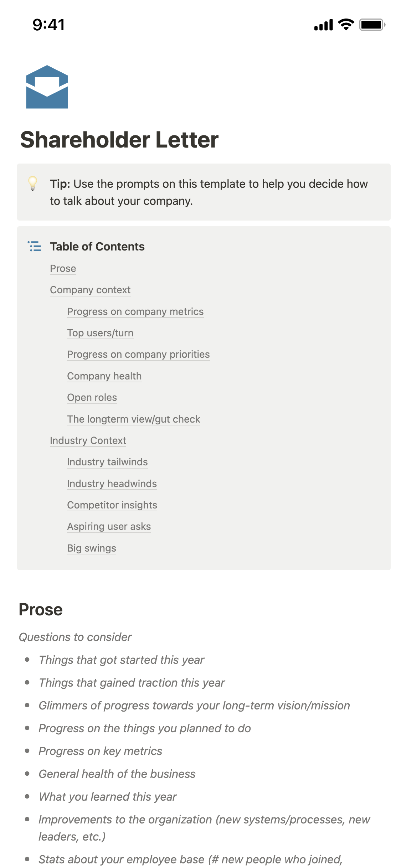Image resolution: width=401 pixels, height=868 pixels.
Task: Open The longterm view/gut check link
Action: (x=134, y=419)
